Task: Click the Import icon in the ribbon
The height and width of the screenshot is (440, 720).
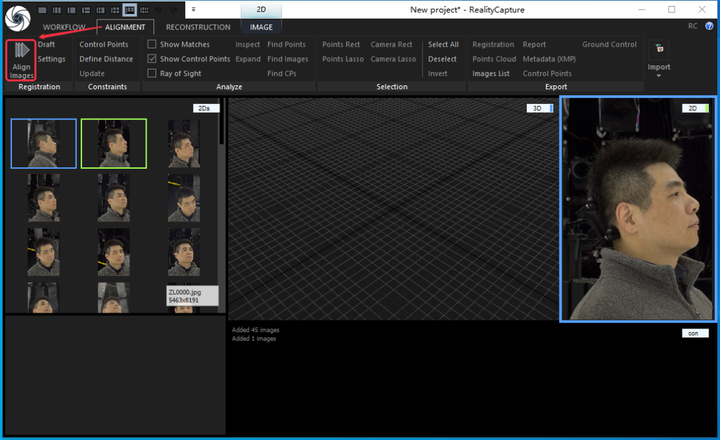Action: pos(659,48)
